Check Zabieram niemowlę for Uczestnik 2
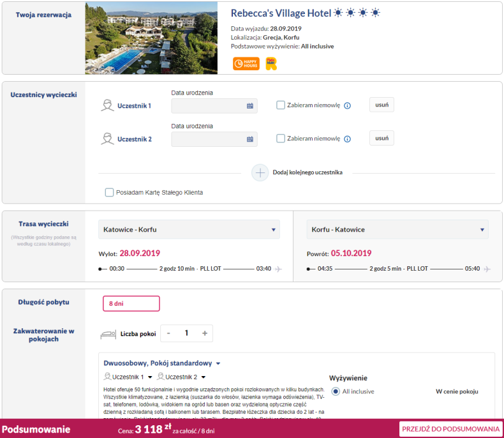Screen dimensions: 504x438 tap(281, 139)
